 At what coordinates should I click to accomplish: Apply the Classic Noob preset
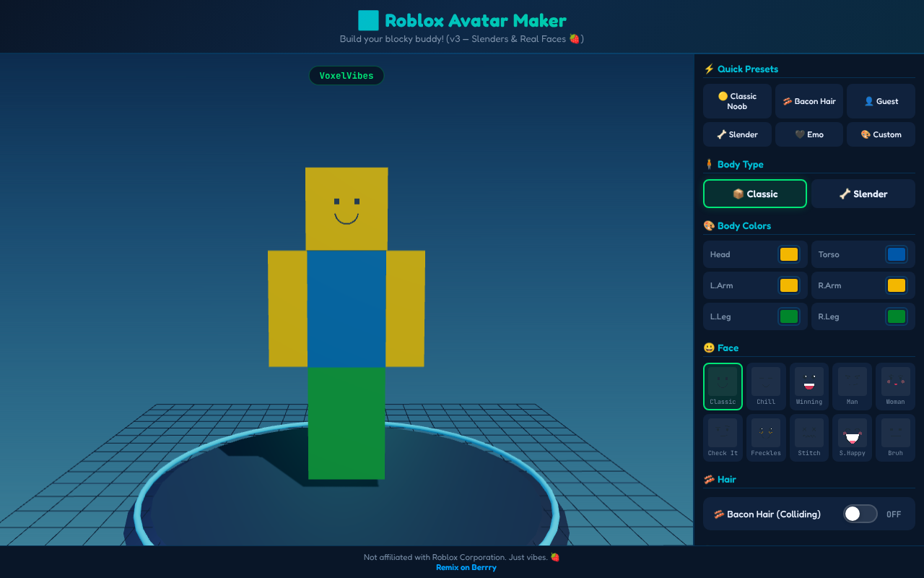(736, 101)
